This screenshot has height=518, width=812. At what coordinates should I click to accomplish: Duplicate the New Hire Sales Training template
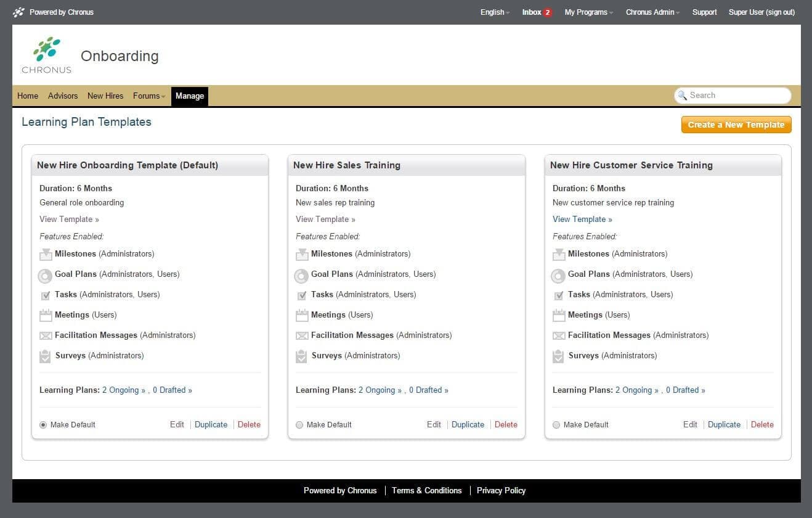click(468, 425)
